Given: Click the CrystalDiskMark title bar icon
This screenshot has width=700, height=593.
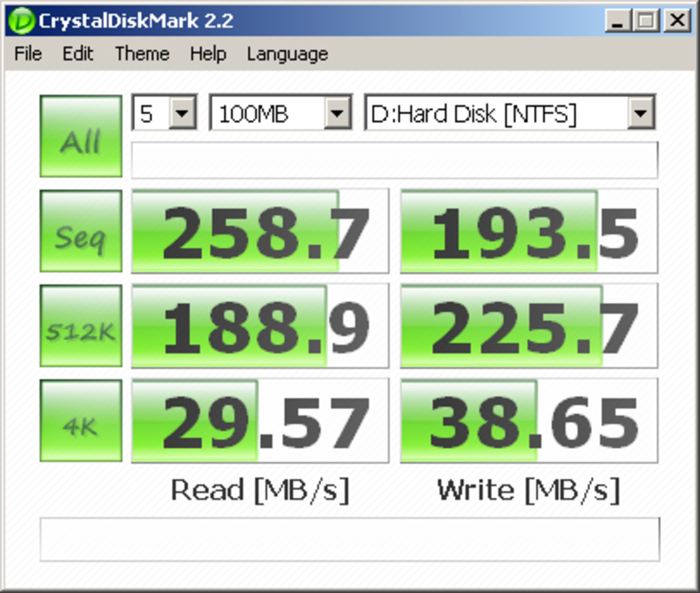Looking at the screenshot, I should click(21, 20).
